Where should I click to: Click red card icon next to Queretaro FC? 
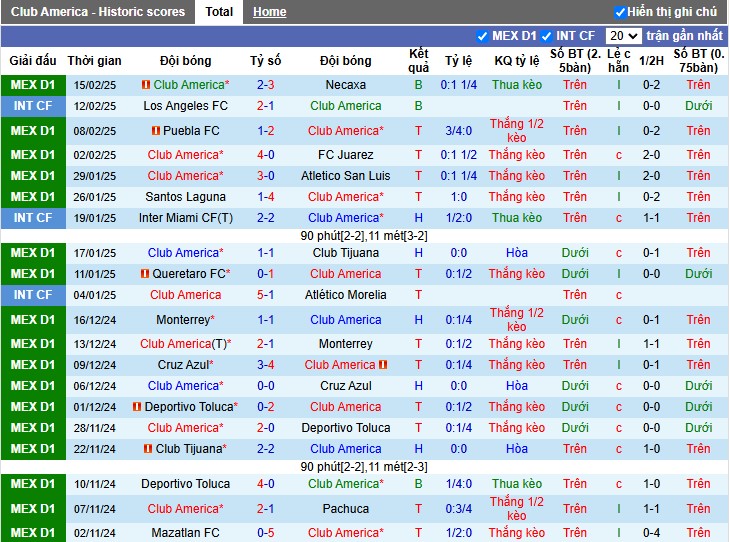(x=145, y=274)
